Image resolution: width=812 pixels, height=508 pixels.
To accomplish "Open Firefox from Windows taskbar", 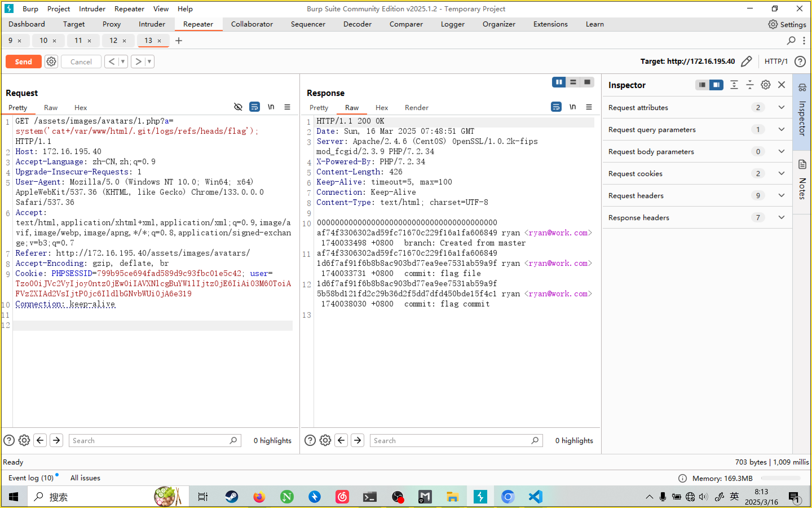I will coord(259,497).
